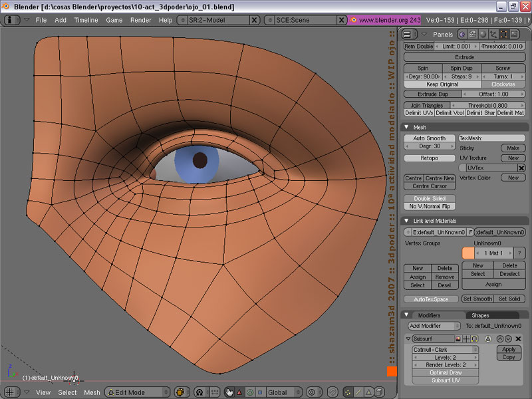Collapse the Mesh panel
532x399 pixels.
point(407,127)
